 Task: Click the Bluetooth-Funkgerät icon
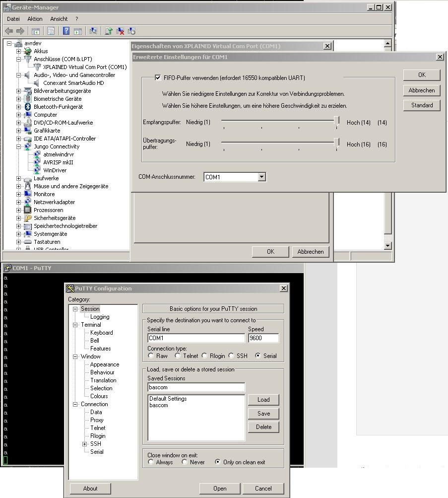click(x=28, y=107)
